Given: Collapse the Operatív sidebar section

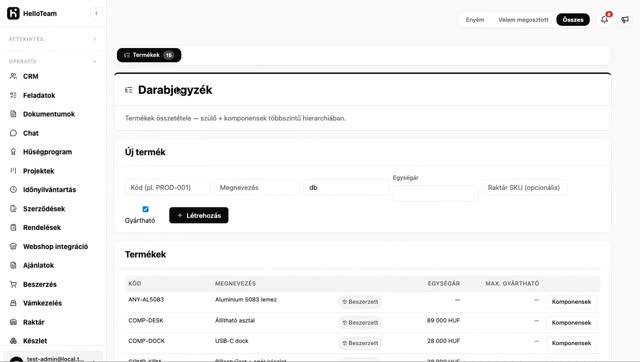Looking at the screenshot, I should 95,62.
